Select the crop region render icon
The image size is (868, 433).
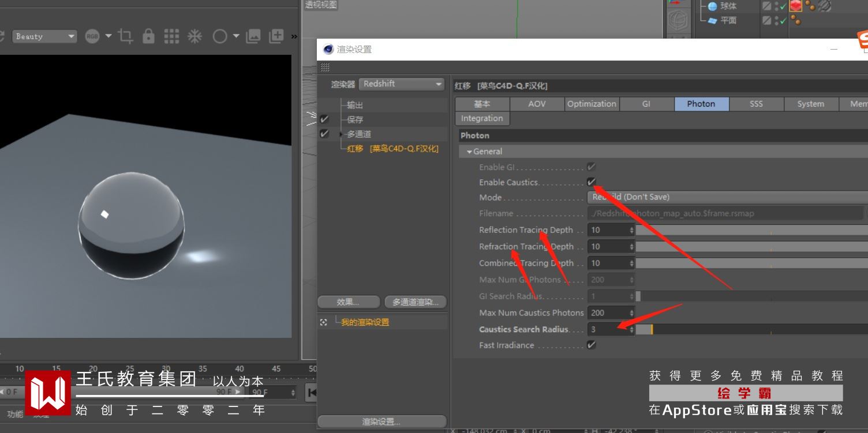125,36
